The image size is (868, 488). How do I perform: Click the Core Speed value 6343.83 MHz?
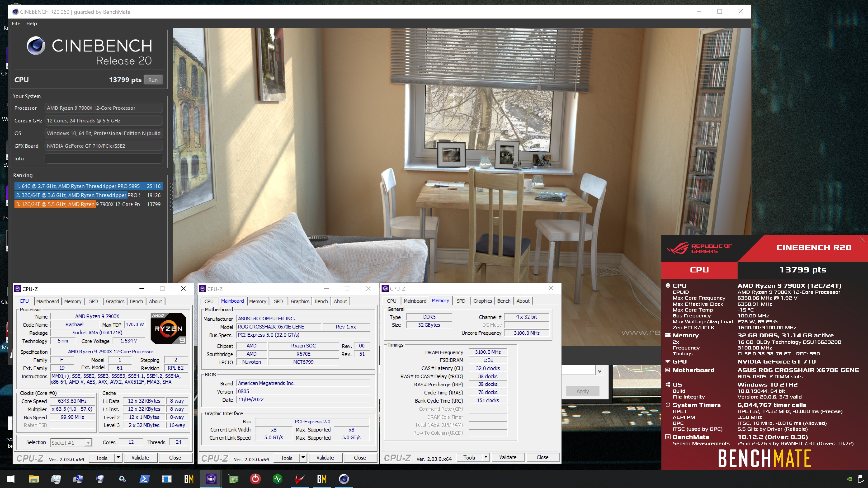click(x=72, y=401)
